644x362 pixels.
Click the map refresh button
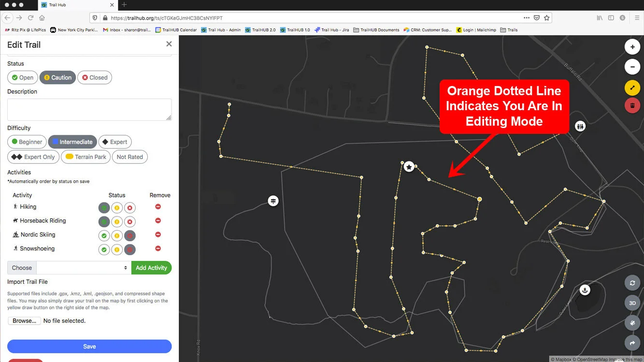632,283
